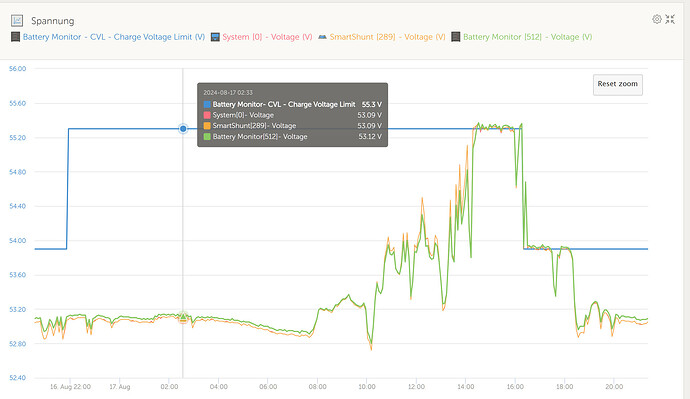This screenshot has height=399, width=690.
Task: Click the 54.00 y-axis label
Action: [18, 241]
